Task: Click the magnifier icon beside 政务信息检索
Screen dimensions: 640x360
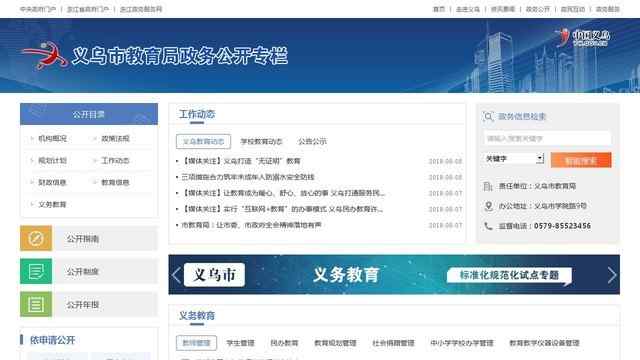Action: pyautogui.click(x=488, y=117)
